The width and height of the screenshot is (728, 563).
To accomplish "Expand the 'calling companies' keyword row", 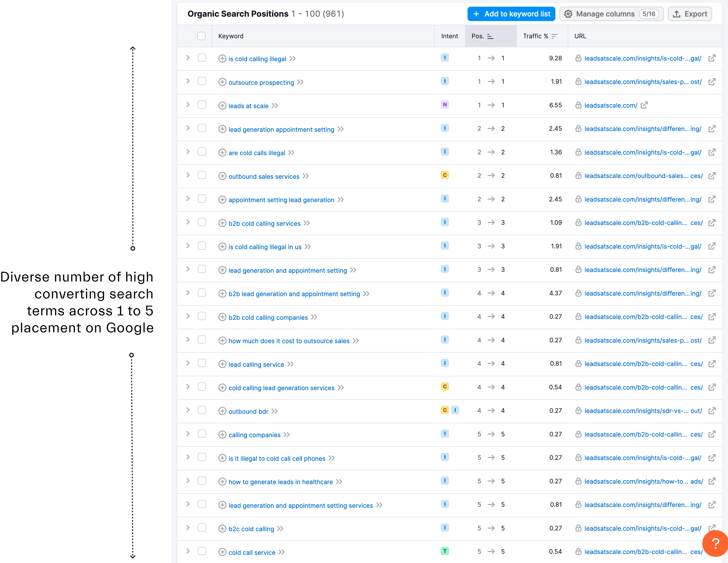I will coord(188,434).
